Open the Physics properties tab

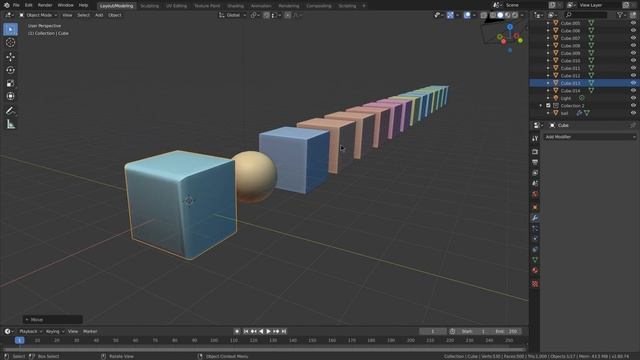tap(535, 239)
